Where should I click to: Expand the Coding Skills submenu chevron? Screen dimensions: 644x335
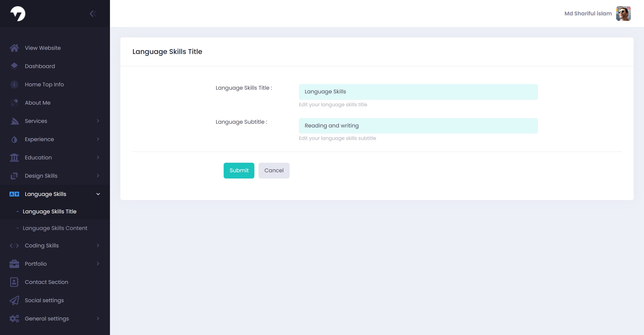click(x=98, y=245)
